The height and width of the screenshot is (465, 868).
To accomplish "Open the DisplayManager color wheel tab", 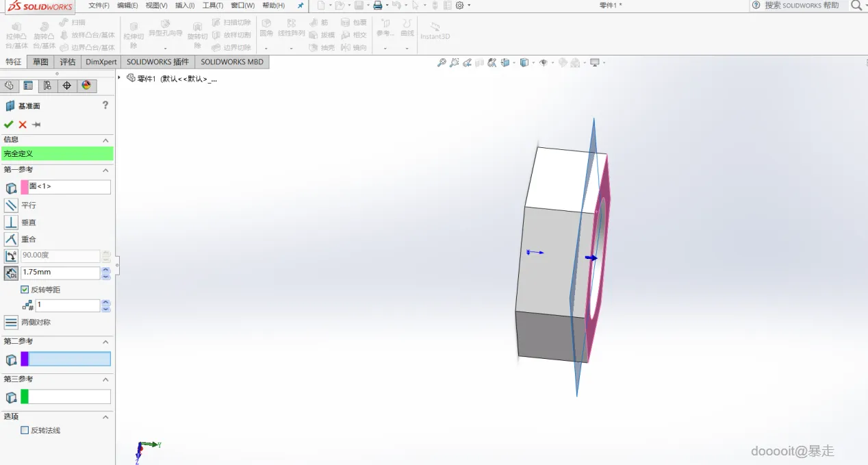I will (86, 86).
